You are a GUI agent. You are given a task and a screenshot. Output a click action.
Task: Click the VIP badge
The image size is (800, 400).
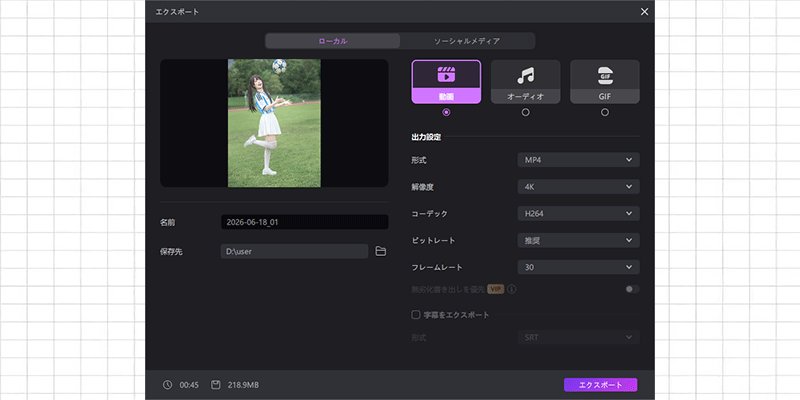pos(495,289)
